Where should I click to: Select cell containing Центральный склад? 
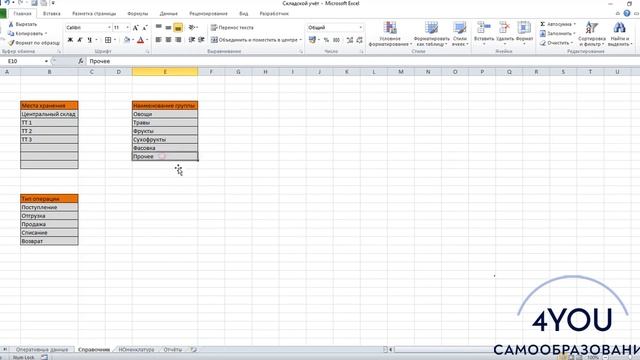[x=49, y=114]
